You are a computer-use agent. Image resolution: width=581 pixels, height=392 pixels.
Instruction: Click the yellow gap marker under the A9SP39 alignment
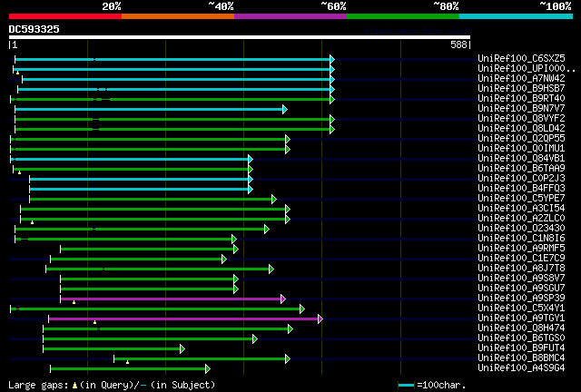click(x=74, y=303)
